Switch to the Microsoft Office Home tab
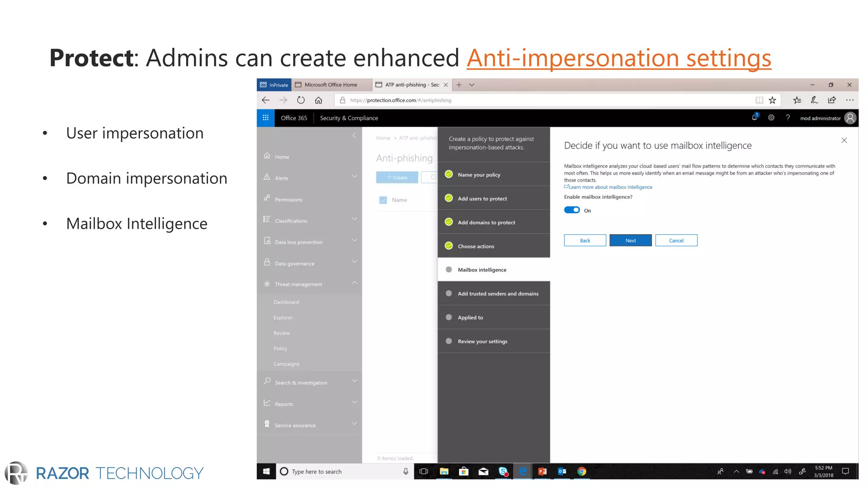 pyautogui.click(x=332, y=85)
